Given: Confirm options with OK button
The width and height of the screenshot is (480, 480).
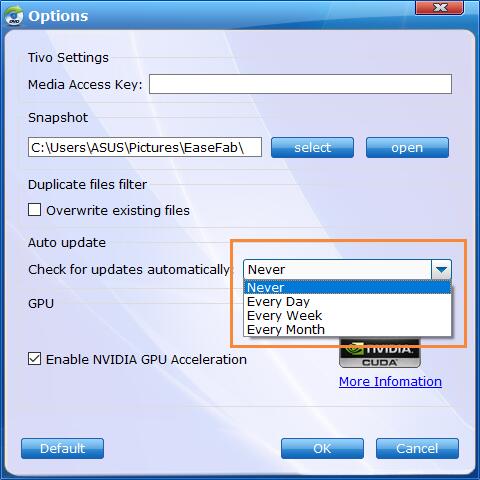Looking at the screenshot, I should [x=322, y=449].
